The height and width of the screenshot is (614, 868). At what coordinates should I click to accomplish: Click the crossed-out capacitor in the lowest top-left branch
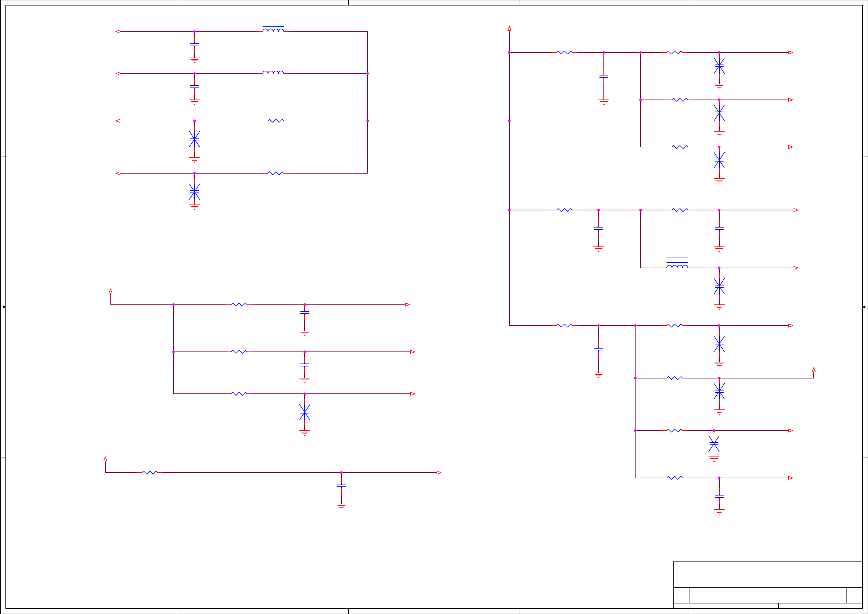(194, 192)
